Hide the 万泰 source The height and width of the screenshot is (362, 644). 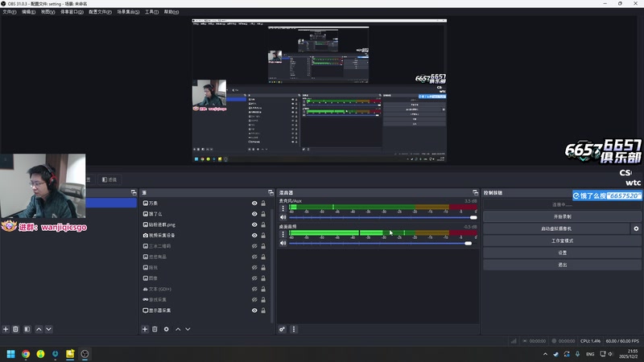coord(254,204)
